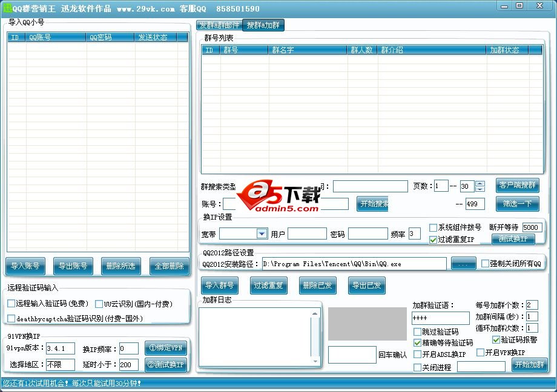The height and width of the screenshot is (392, 557).
Task: Switch to the 搜群&加群 tab
Action: pyautogui.click(x=263, y=25)
